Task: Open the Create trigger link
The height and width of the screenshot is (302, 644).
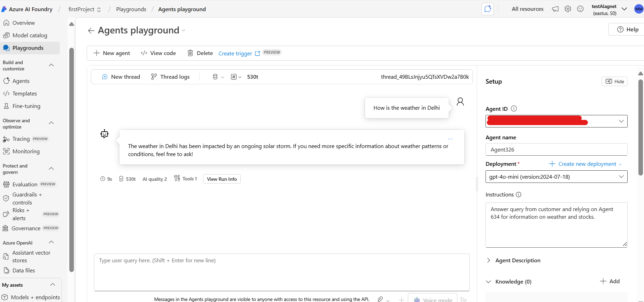Action: click(239, 53)
